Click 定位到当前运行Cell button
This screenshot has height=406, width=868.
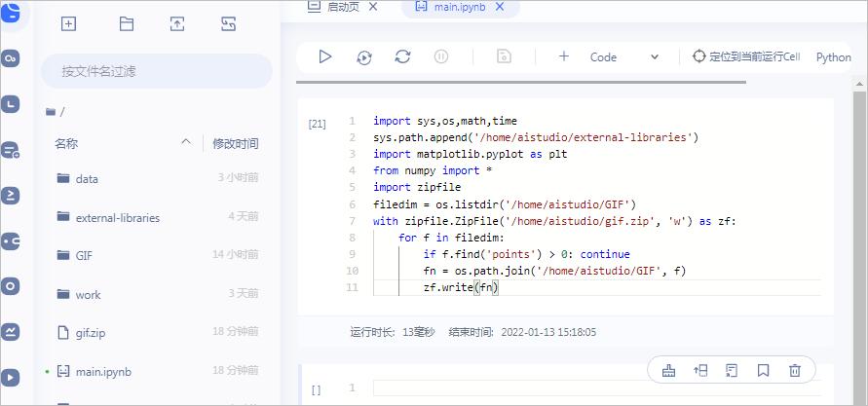(x=745, y=57)
